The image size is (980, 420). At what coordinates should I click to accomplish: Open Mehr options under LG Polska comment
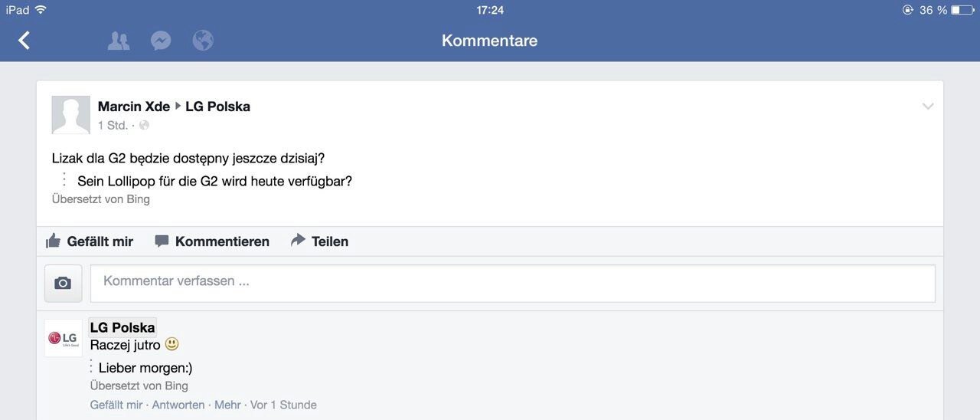tap(227, 405)
